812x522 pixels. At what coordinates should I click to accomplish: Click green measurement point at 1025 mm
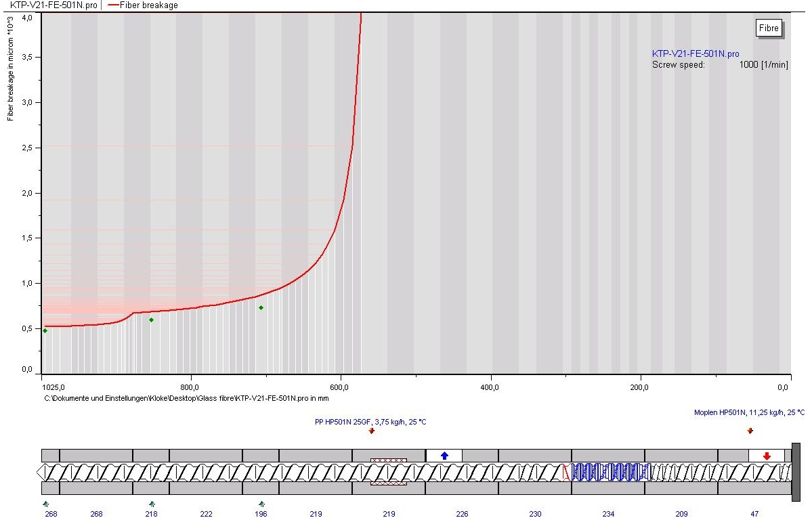pyautogui.click(x=45, y=330)
